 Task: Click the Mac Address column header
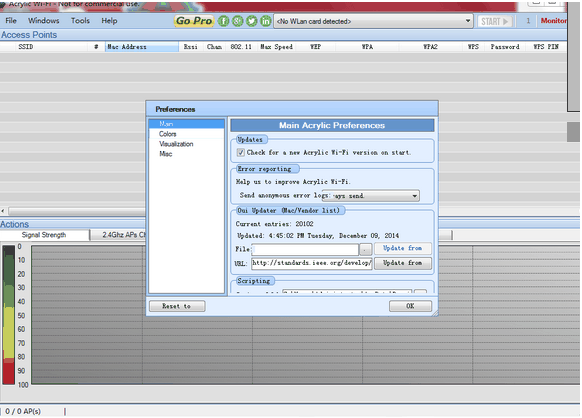click(141, 47)
